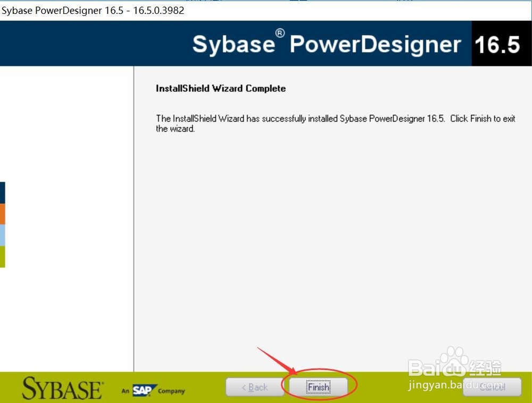Click the greyed-out Back button

pos(255,387)
